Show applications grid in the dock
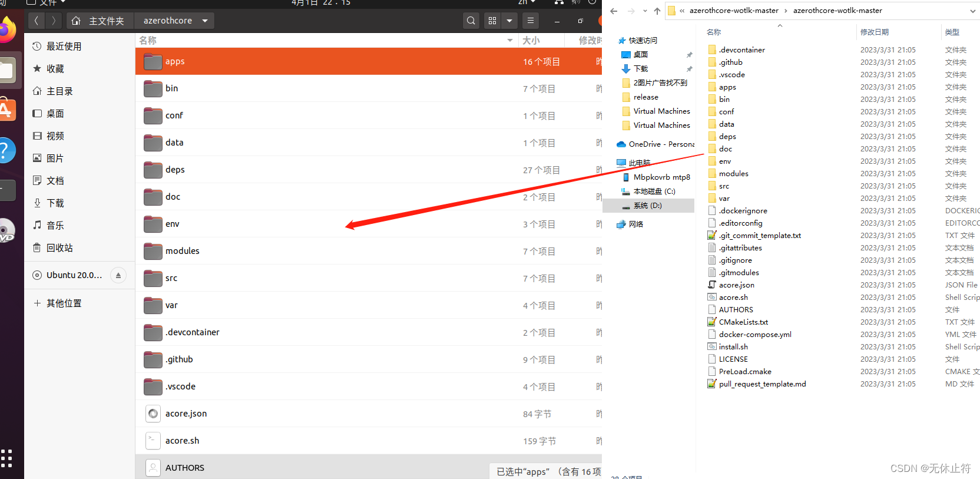 pyautogui.click(x=6, y=458)
